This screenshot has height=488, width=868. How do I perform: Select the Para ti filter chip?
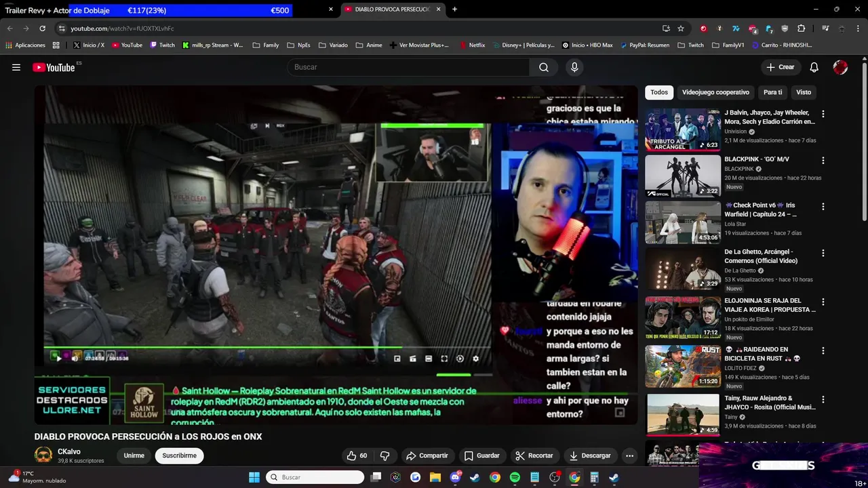(x=772, y=92)
